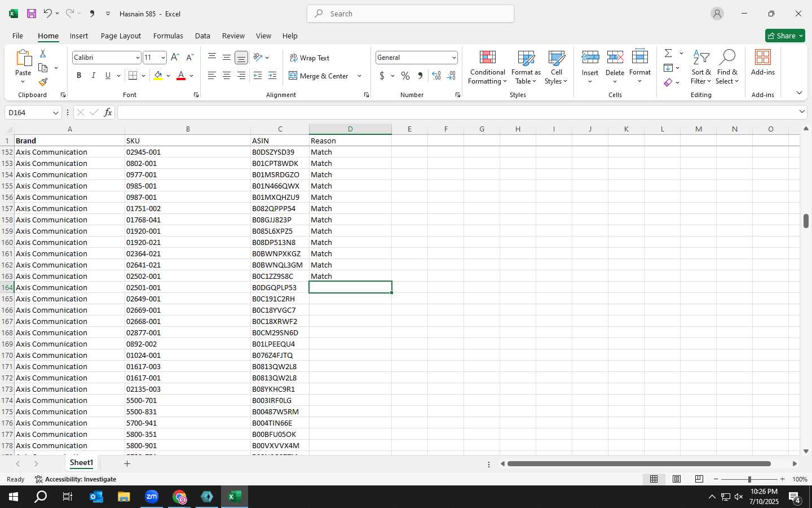Click the account profile avatar
This screenshot has width=812, height=508.
tap(717, 14)
